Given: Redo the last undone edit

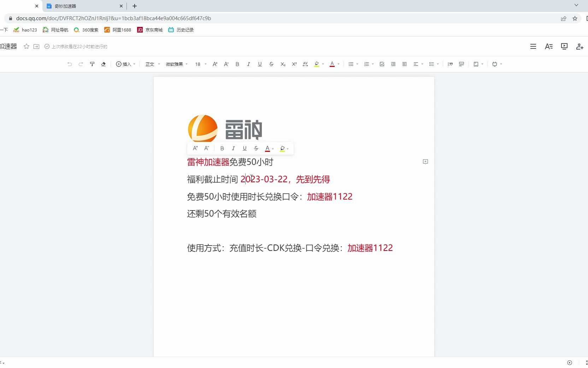Looking at the screenshot, I should click(81, 64).
